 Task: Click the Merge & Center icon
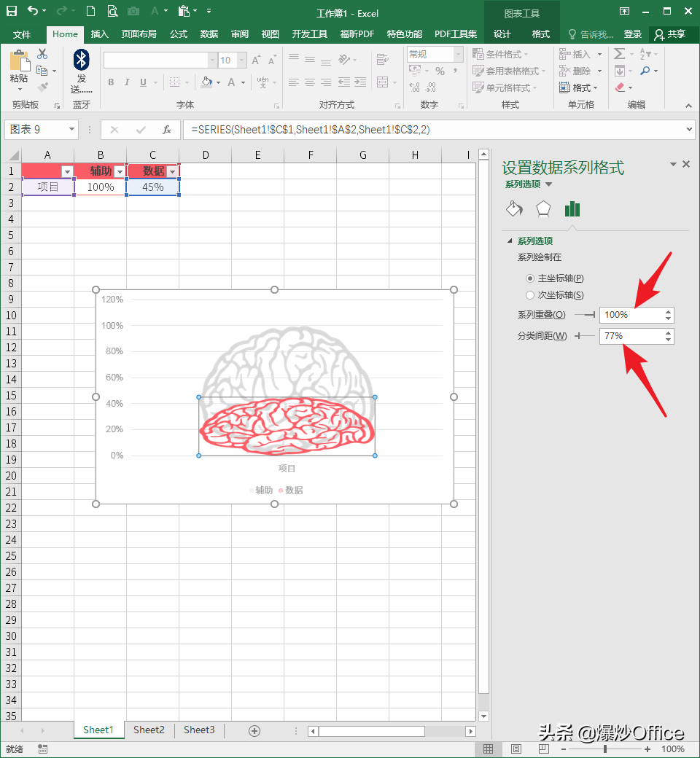(383, 82)
